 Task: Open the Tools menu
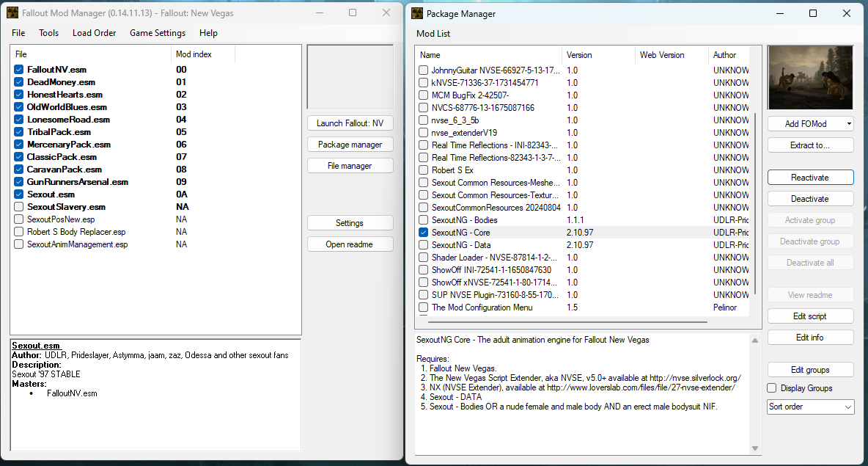(48, 33)
